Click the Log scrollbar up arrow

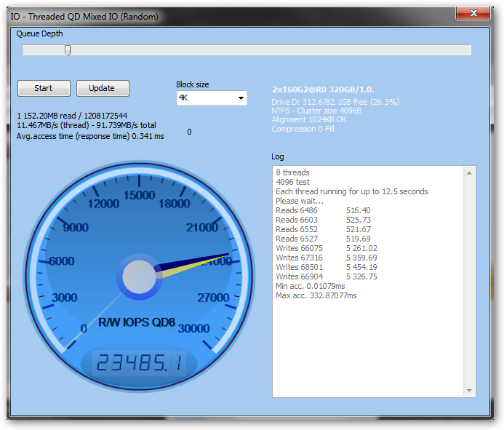point(469,173)
